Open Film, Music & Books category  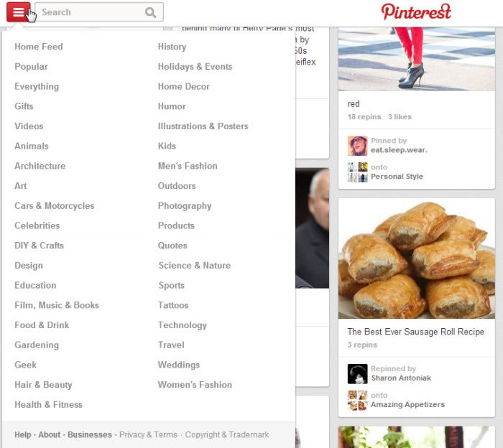click(x=57, y=305)
